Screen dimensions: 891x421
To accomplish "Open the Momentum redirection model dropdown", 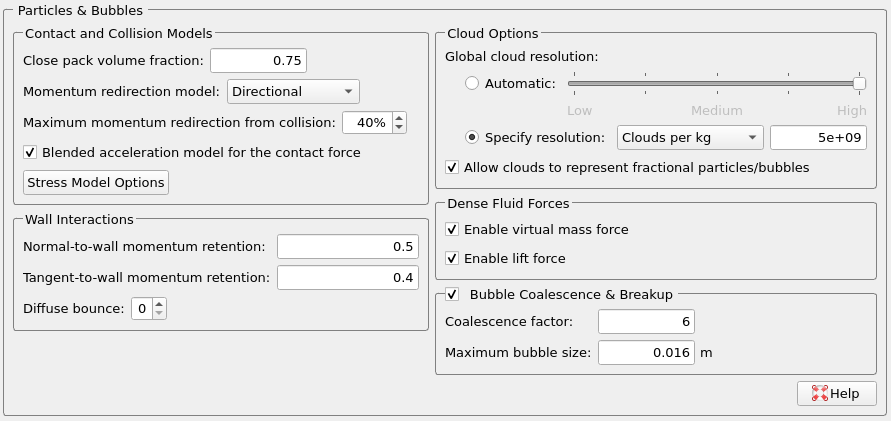I will [293, 91].
